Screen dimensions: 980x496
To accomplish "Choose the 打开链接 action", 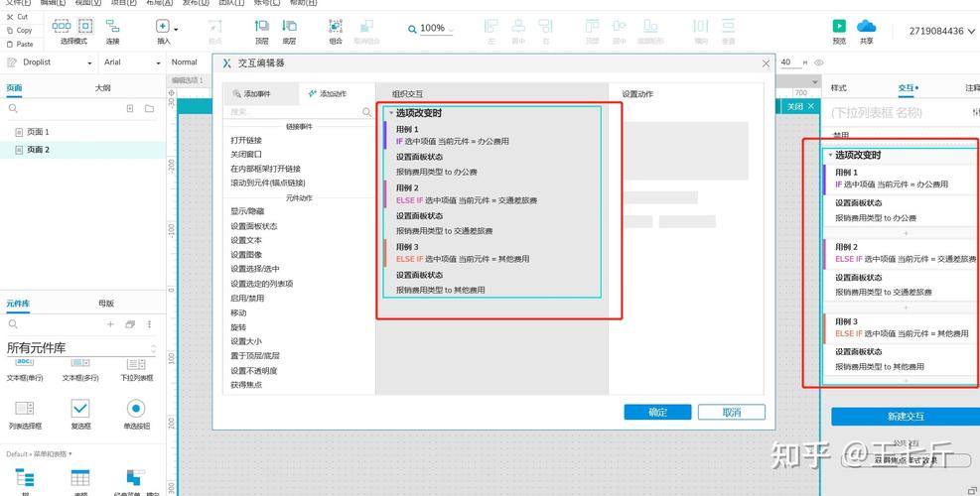I will click(246, 141).
